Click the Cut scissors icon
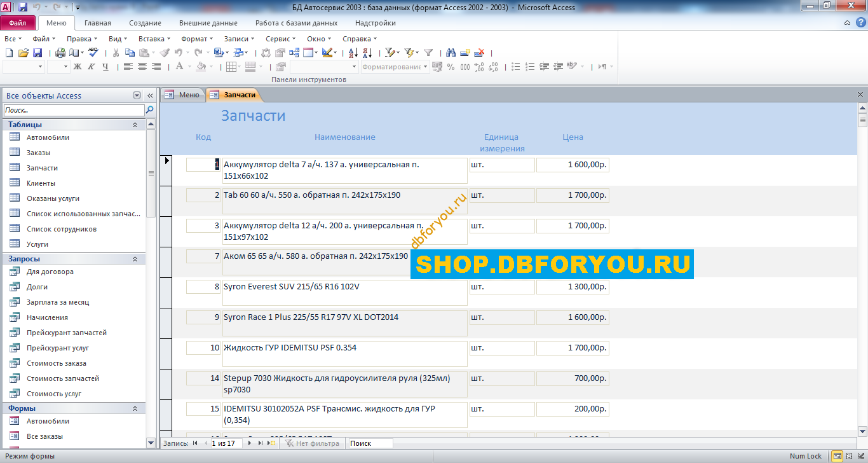The image size is (868, 463). [x=116, y=53]
